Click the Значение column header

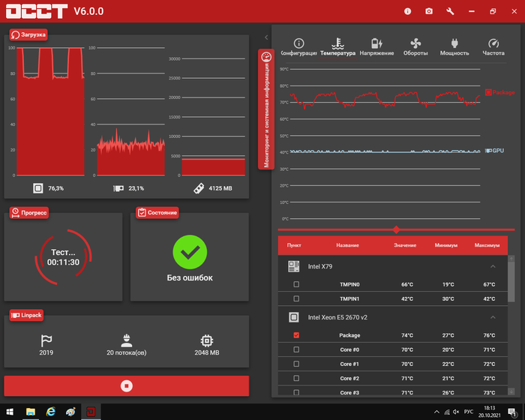click(405, 245)
